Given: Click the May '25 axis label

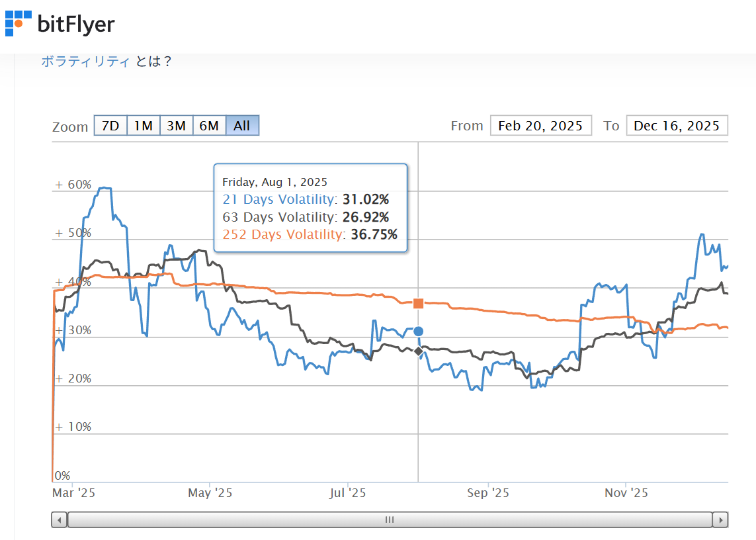Looking at the screenshot, I should coord(210,493).
